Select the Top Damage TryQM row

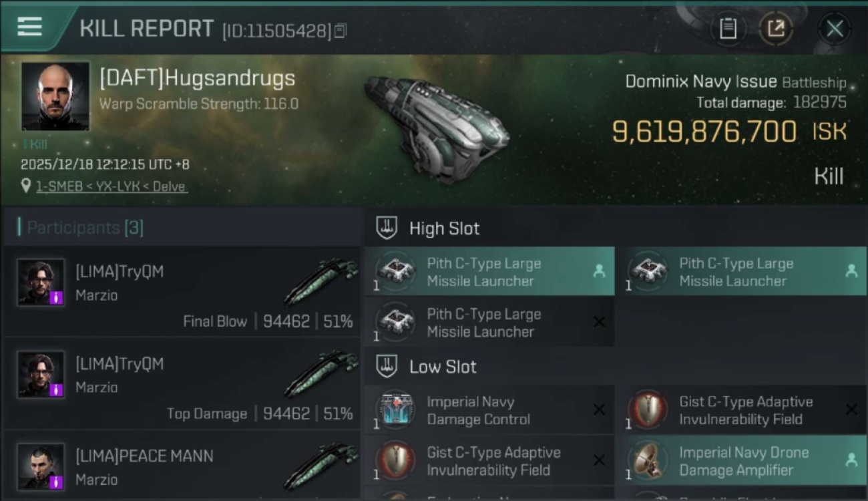(182, 383)
